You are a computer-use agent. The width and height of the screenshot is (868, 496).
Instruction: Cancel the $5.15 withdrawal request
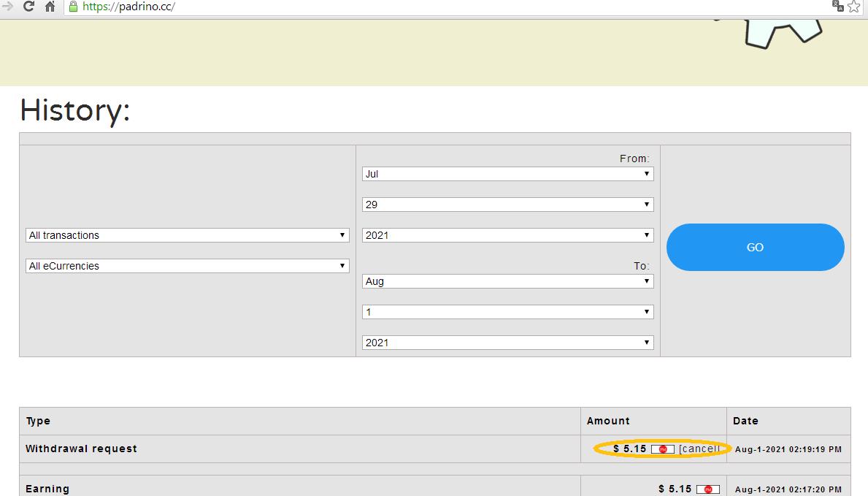tap(700, 449)
